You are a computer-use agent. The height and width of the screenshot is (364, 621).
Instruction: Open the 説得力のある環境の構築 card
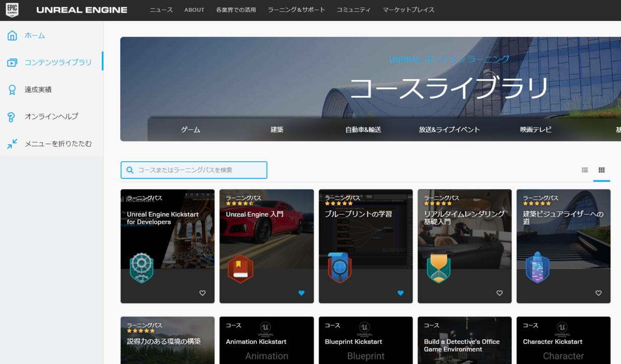click(x=168, y=340)
